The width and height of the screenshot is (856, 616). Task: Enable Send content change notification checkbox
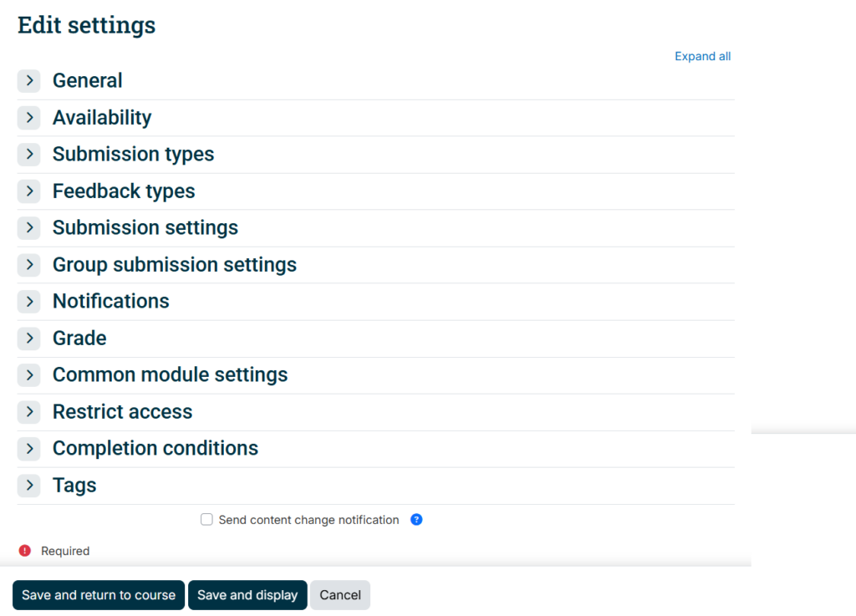coord(206,519)
